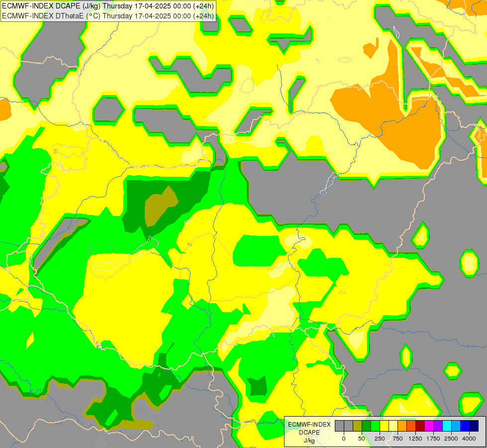Click the legend tick value '1250'

pos(415,439)
